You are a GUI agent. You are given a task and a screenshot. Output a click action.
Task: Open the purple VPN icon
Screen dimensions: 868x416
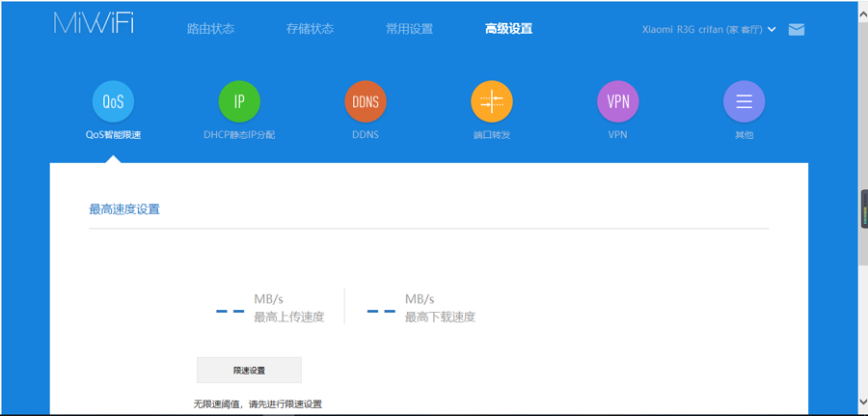click(618, 101)
